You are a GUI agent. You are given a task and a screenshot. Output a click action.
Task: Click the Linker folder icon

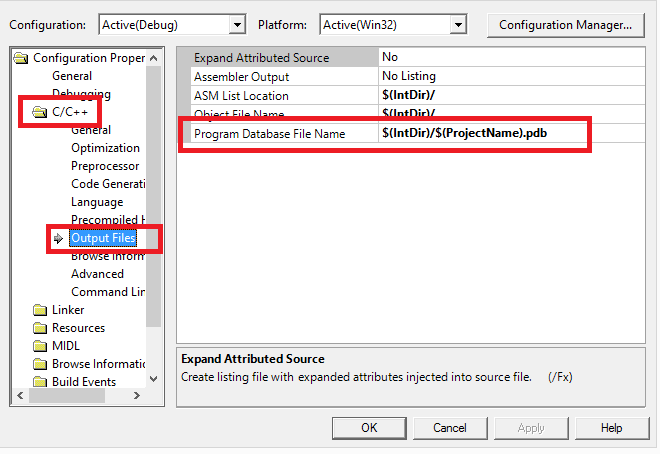click(40, 310)
